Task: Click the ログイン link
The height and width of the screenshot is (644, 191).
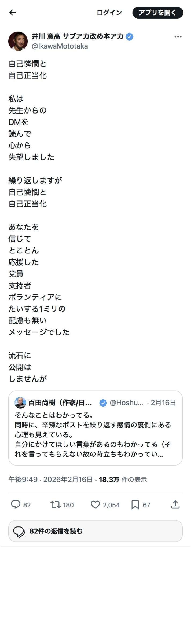Action: [x=109, y=13]
